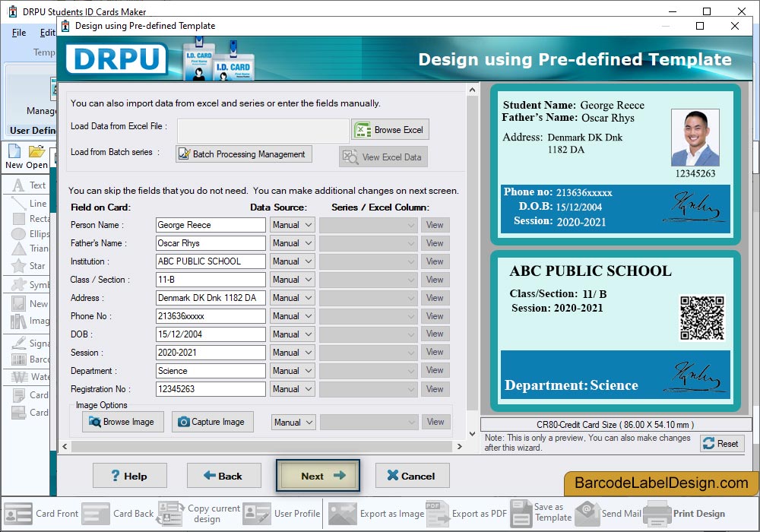Click Card Front in bottom toolbar
Image resolution: width=760 pixels, height=532 pixels.
41,514
